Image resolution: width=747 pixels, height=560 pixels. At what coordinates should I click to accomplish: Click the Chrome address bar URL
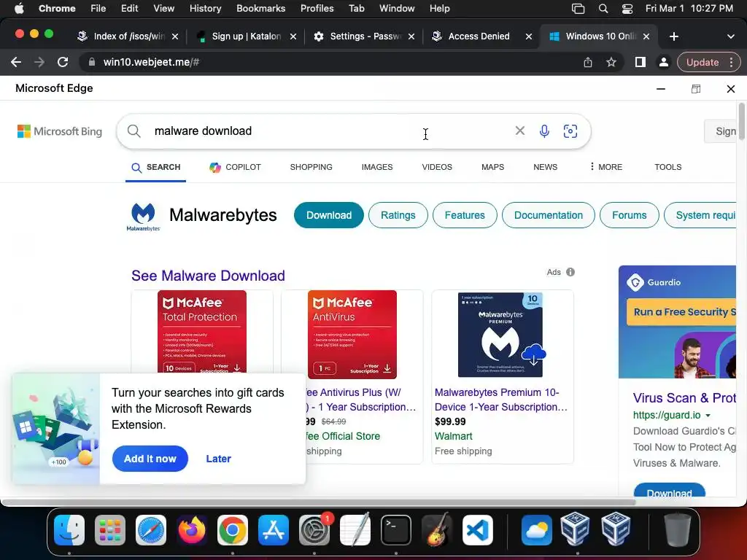pos(151,62)
